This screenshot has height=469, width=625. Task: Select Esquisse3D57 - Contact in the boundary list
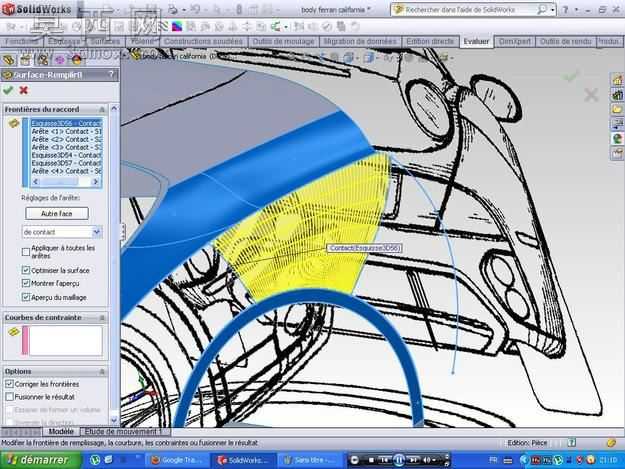pos(67,163)
